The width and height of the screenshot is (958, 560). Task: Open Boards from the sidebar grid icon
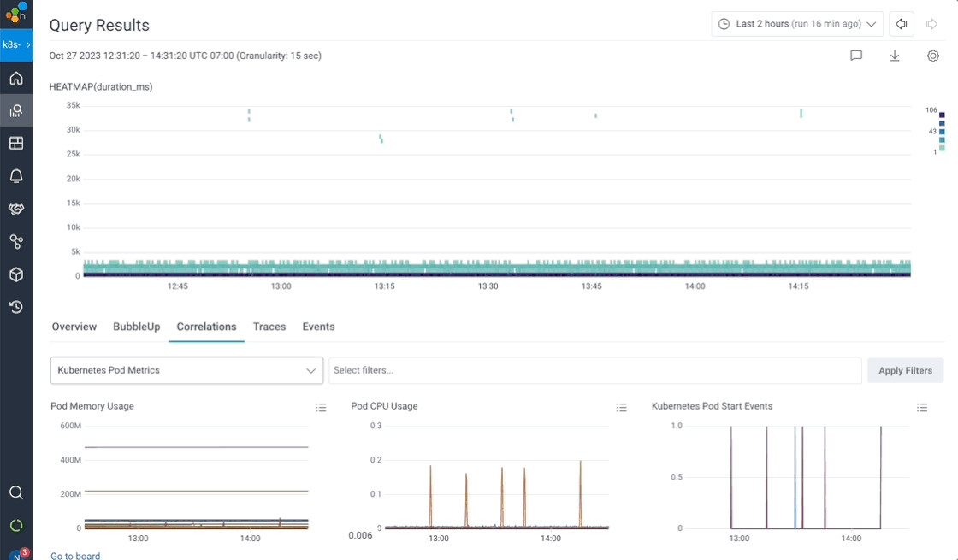click(x=16, y=143)
